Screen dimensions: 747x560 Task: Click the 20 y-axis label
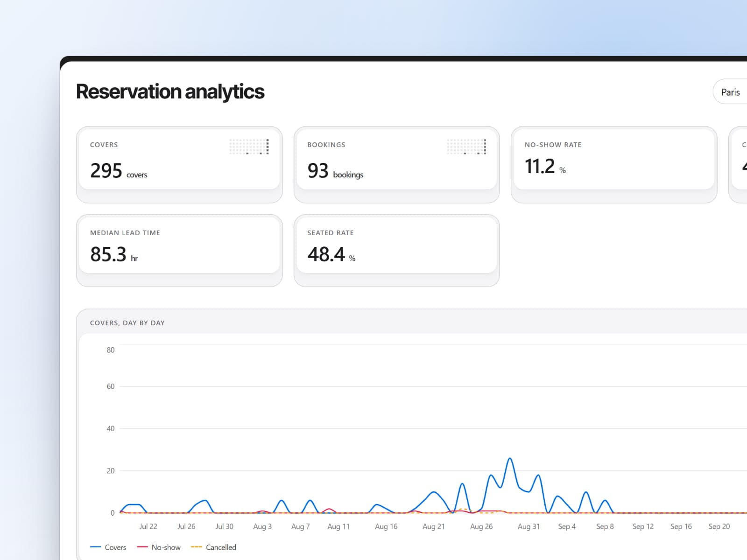tap(111, 471)
